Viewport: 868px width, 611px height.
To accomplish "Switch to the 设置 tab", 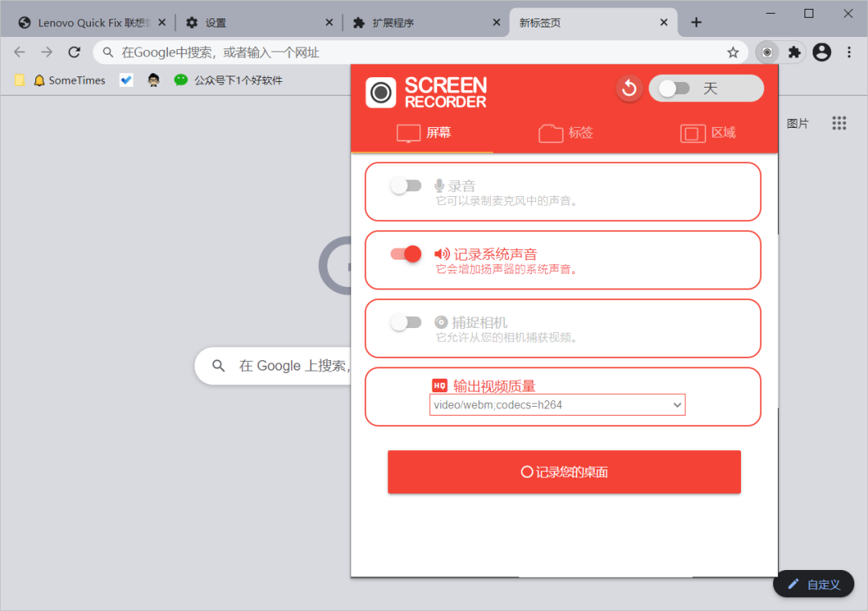I will (260, 23).
